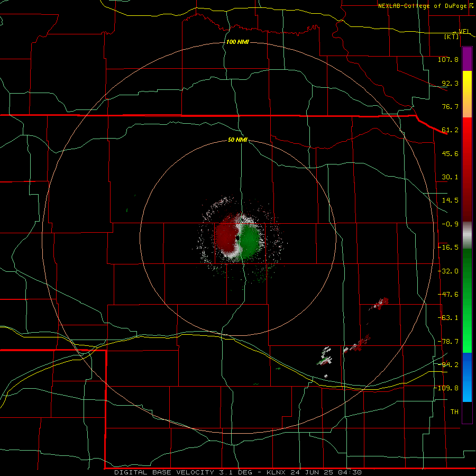Select the 76.7 legend value
This screenshot has height=476, width=476.
[x=450, y=106]
